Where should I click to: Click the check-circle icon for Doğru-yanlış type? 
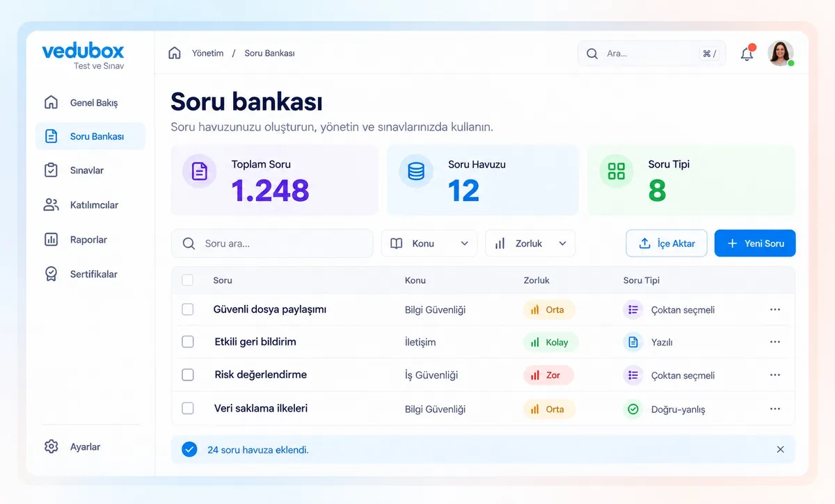tap(633, 409)
